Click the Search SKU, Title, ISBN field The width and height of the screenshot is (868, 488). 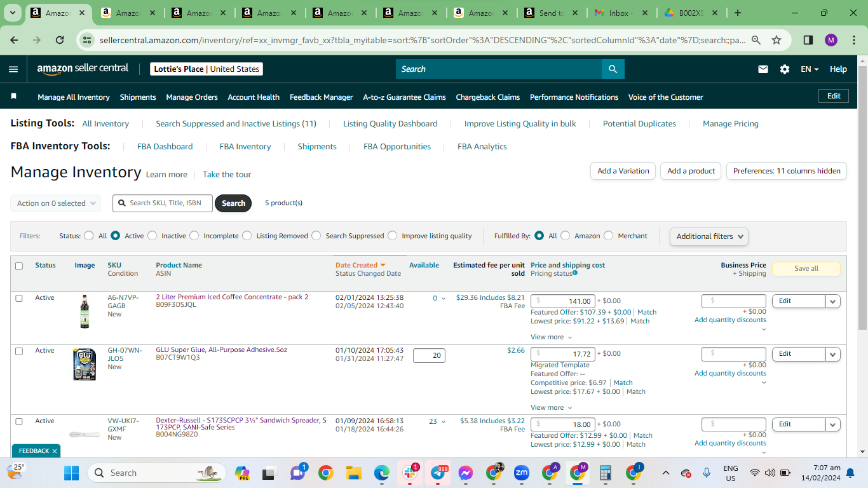[163, 203]
